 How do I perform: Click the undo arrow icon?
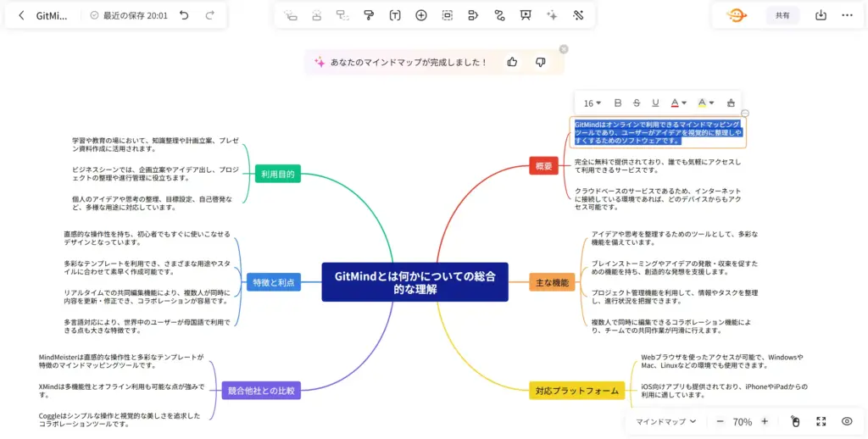click(x=184, y=15)
